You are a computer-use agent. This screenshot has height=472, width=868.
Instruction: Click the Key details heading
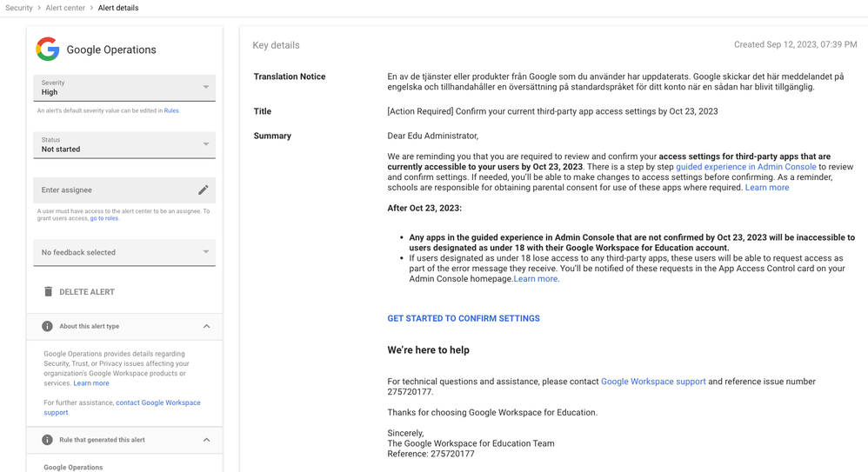point(276,45)
